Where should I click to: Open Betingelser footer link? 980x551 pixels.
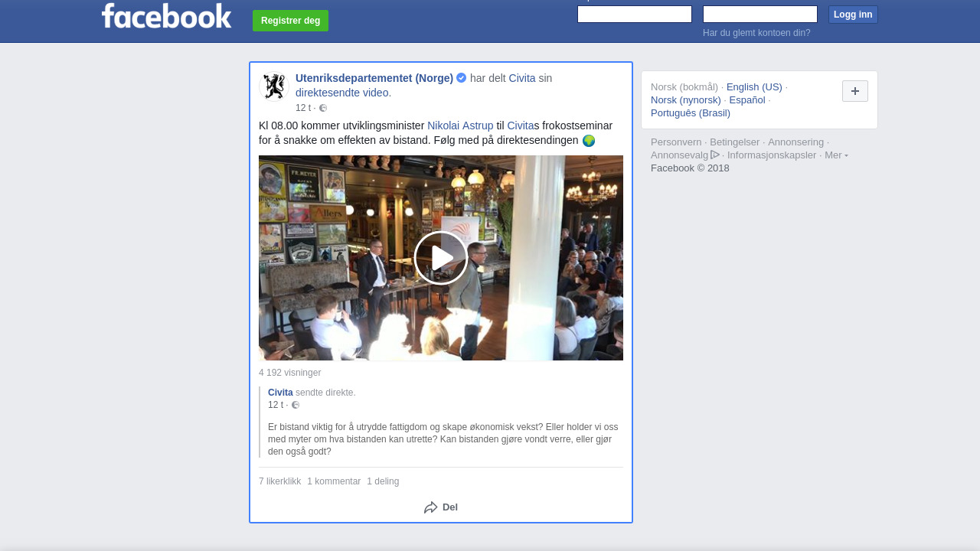[x=735, y=142]
